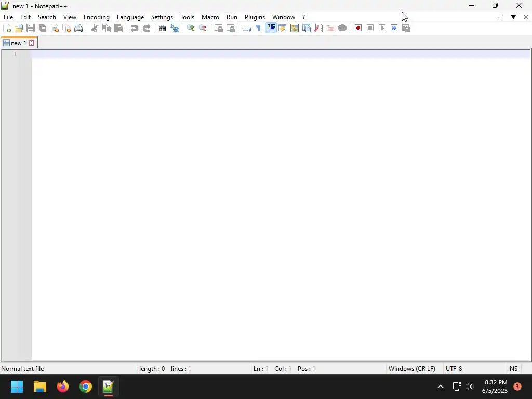Close current document via menu bar X
Image resolution: width=532 pixels, height=399 pixels.
click(526, 17)
